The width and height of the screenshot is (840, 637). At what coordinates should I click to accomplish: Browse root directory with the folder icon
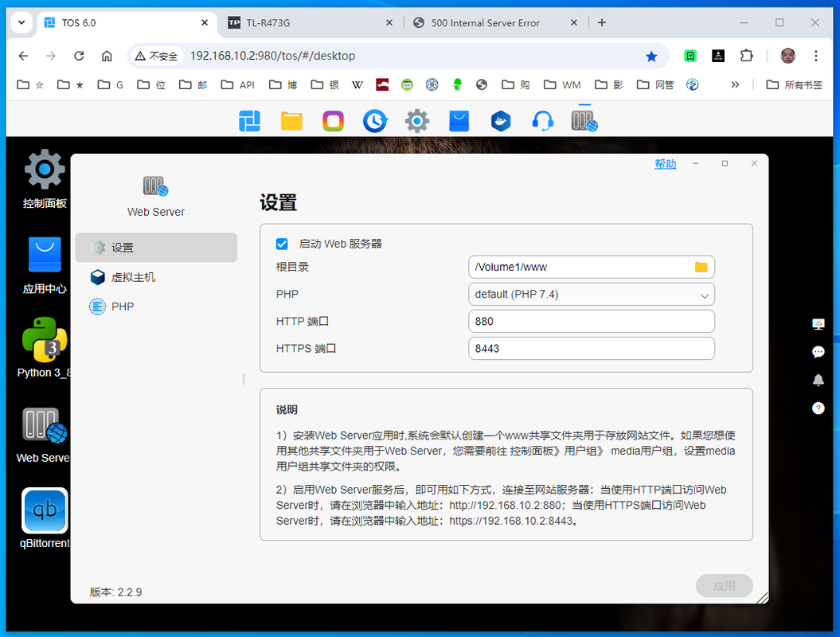click(x=701, y=267)
